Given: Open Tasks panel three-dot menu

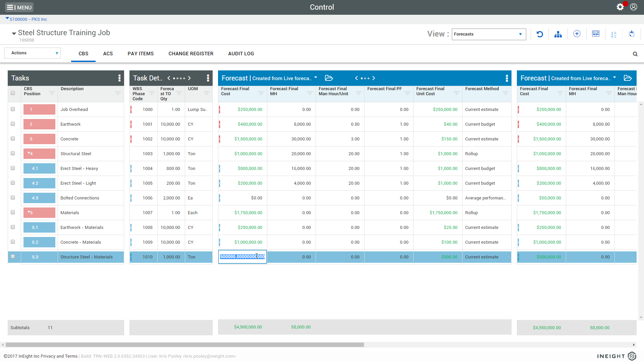Looking at the screenshot, I should (x=119, y=78).
